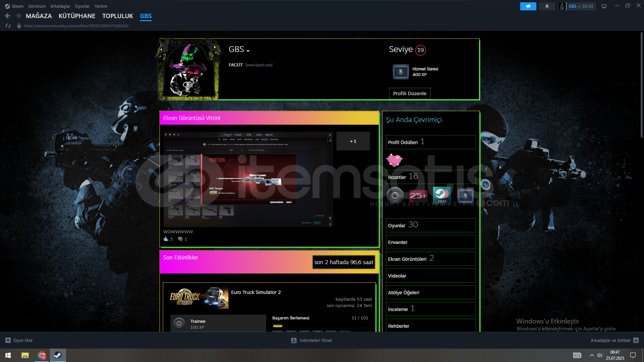
Task: Open the Envanter link
Action: tap(431, 242)
